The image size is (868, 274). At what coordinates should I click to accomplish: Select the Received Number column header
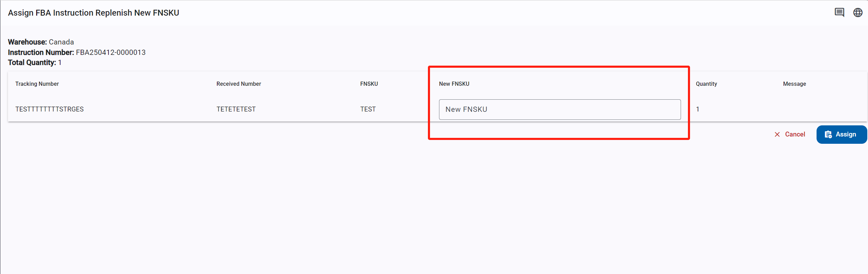click(x=239, y=84)
